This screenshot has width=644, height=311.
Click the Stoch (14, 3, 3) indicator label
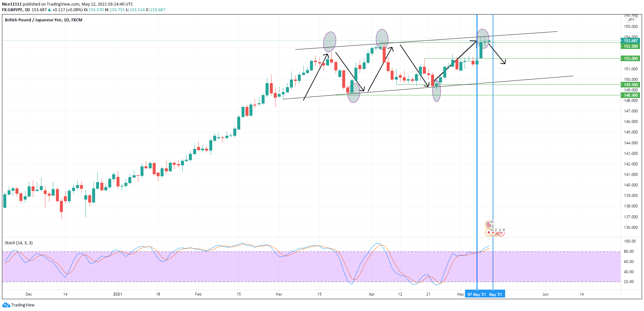tap(19, 243)
